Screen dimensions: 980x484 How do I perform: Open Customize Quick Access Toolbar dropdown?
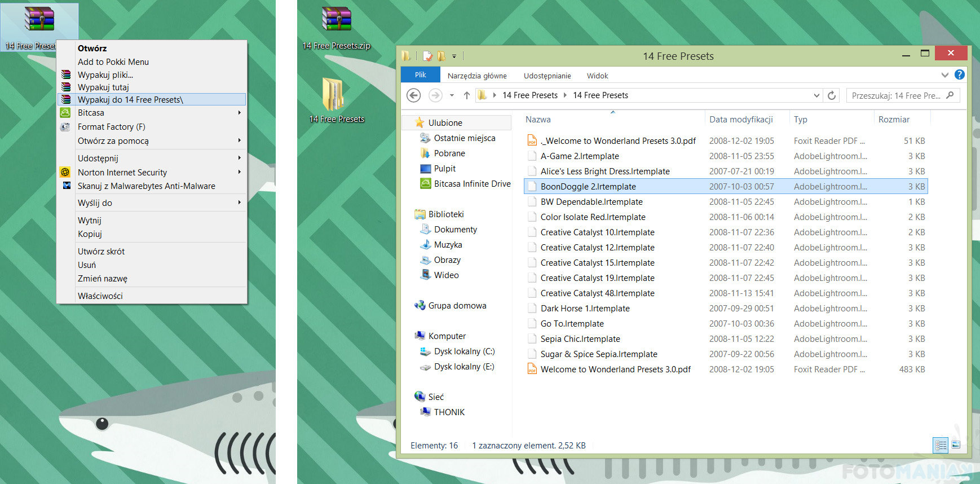(x=454, y=56)
